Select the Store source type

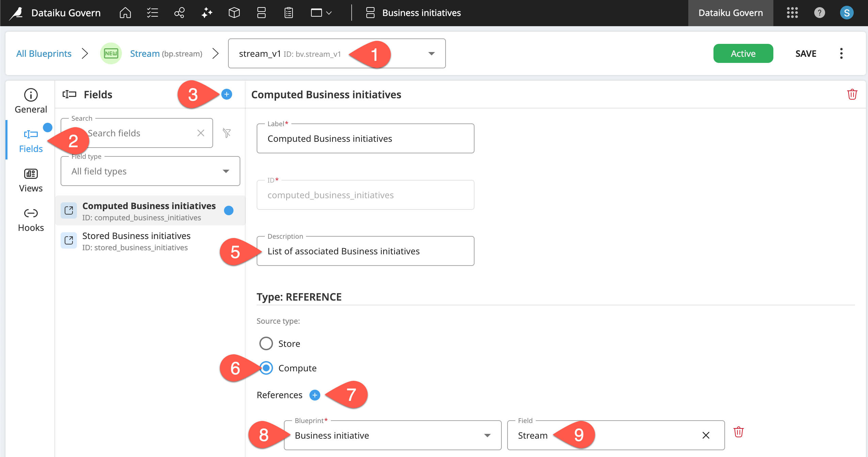pos(266,343)
